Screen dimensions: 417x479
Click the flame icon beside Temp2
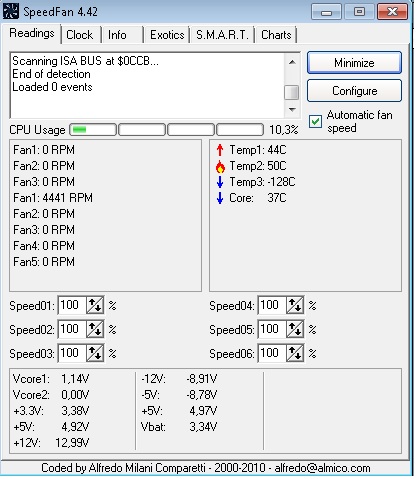(x=220, y=166)
